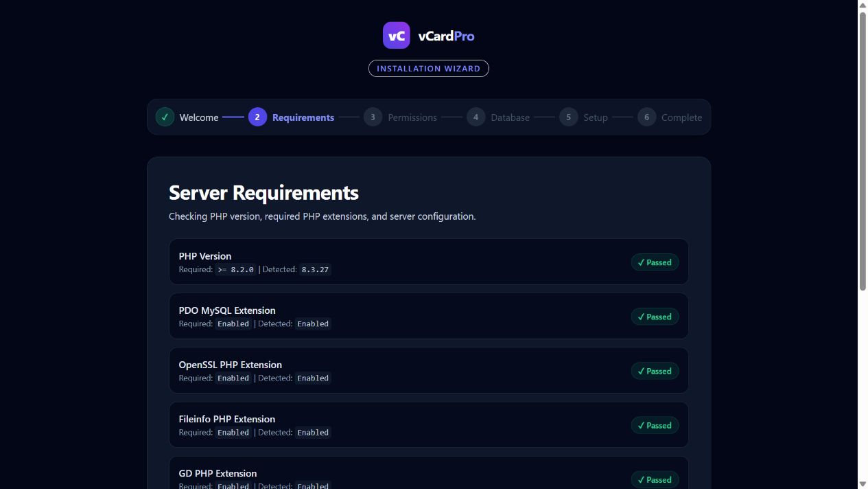Click PDO MySQL required 'Enabled' value
The width and height of the screenshot is (868, 489).
233,324
